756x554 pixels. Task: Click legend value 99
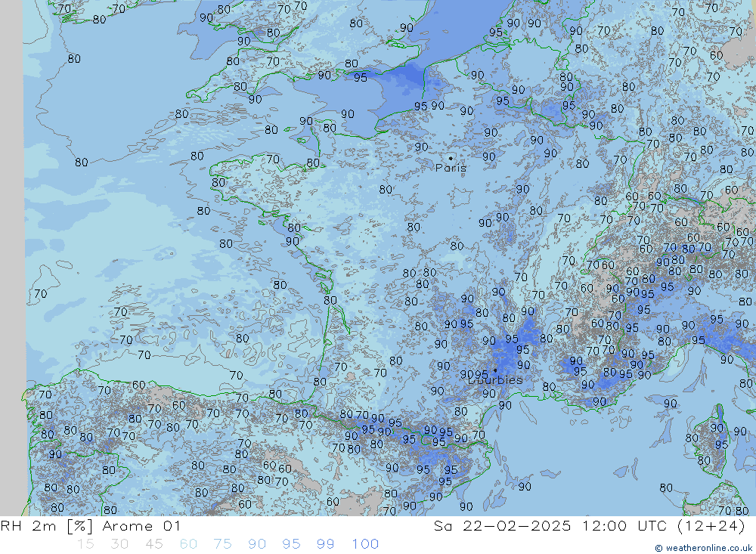tap(325, 544)
